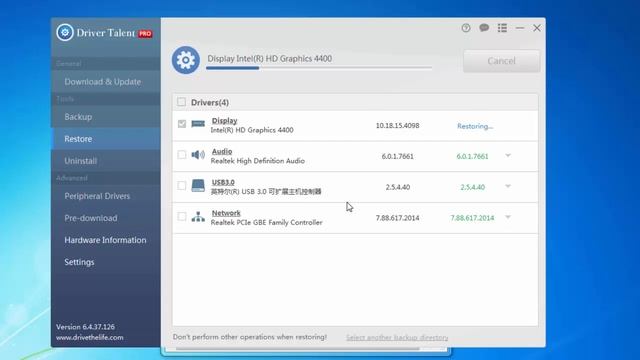Click Drivers(4) header label
The height and width of the screenshot is (360, 640).
pyautogui.click(x=210, y=102)
